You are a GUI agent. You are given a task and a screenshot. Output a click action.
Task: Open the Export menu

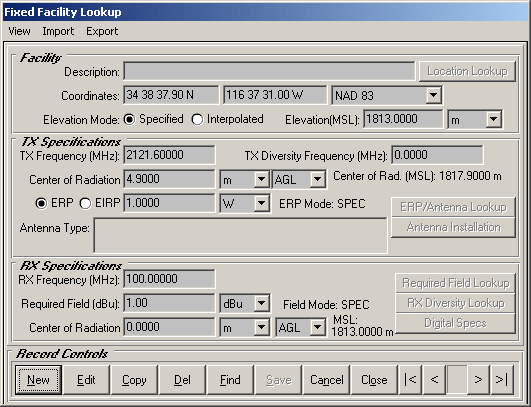(x=102, y=31)
